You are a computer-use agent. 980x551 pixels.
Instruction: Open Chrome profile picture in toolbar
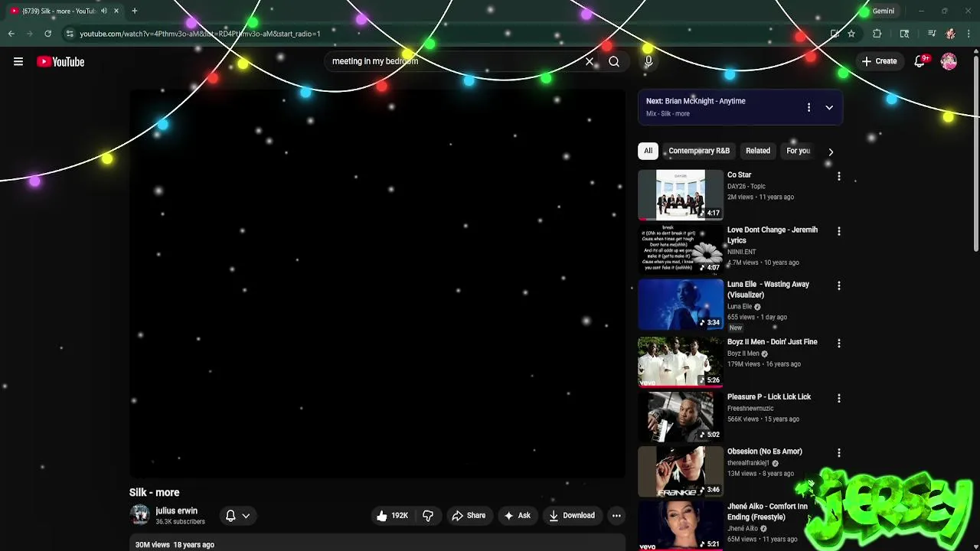950,34
